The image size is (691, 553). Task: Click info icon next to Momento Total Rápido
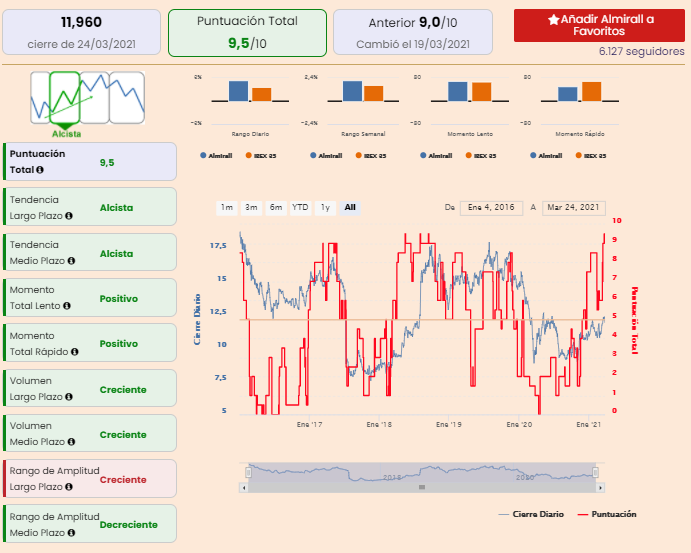click(74, 352)
